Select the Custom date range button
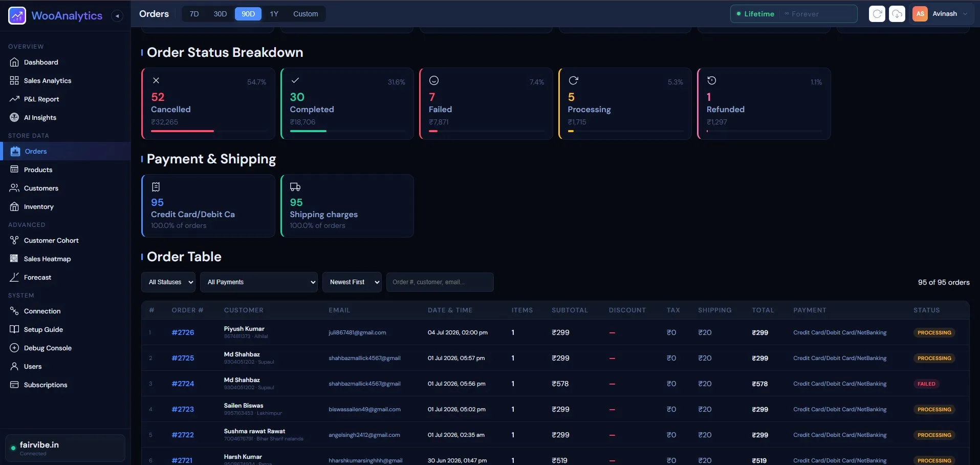Image resolution: width=980 pixels, height=465 pixels. click(306, 14)
